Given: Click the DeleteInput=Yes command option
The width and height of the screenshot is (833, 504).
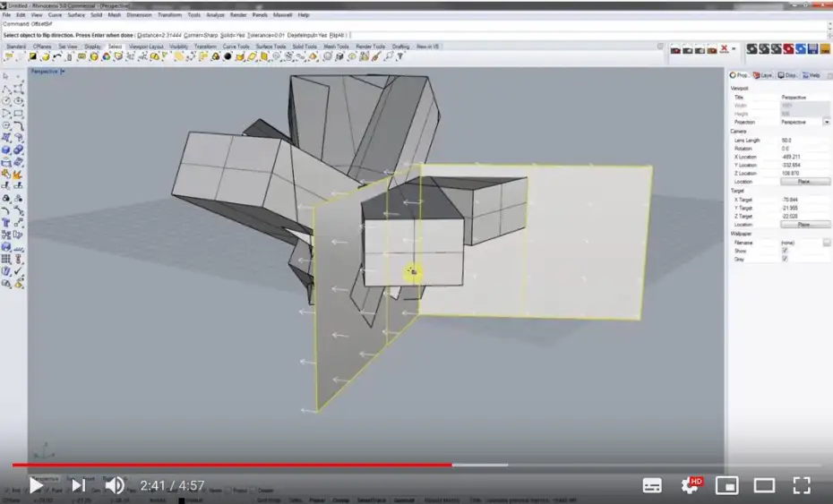Looking at the screenshot, I should 307,36.
